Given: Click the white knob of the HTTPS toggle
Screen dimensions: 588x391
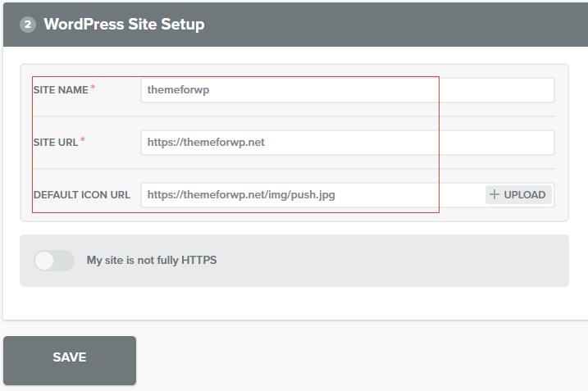Looking at the screenshot, I should coord(44,261).
